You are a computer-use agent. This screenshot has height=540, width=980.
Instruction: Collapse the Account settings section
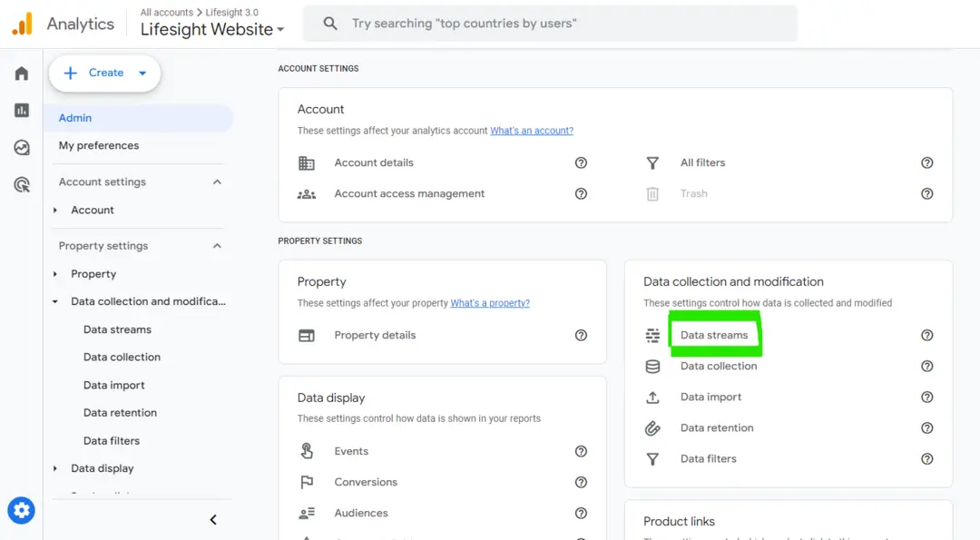point(217,182)
